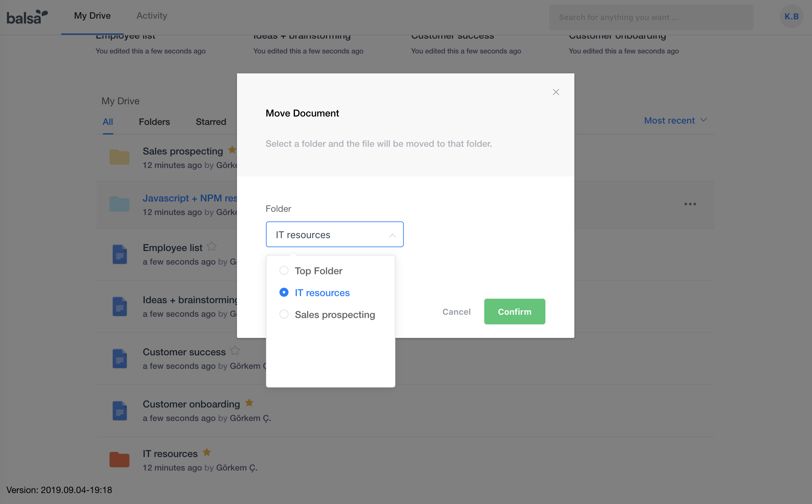Star the Customer success document
Screen dimensions: 812x504
[235, 351]
